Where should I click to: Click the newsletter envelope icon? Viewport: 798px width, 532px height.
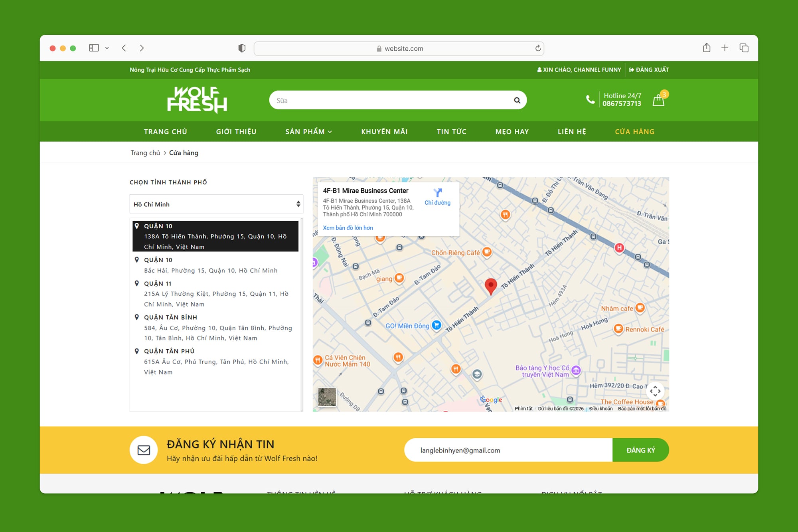coord(144,450)
